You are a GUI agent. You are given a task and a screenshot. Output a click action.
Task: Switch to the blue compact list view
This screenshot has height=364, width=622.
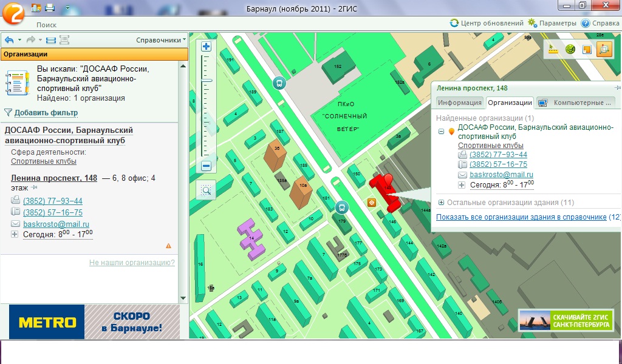pyautogui.click(x=51, y=40)
